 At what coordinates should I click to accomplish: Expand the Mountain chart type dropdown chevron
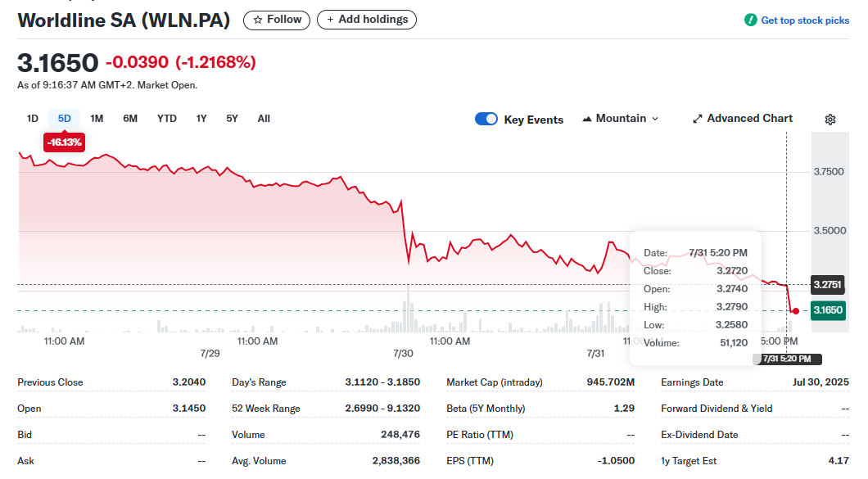[655, 119]
